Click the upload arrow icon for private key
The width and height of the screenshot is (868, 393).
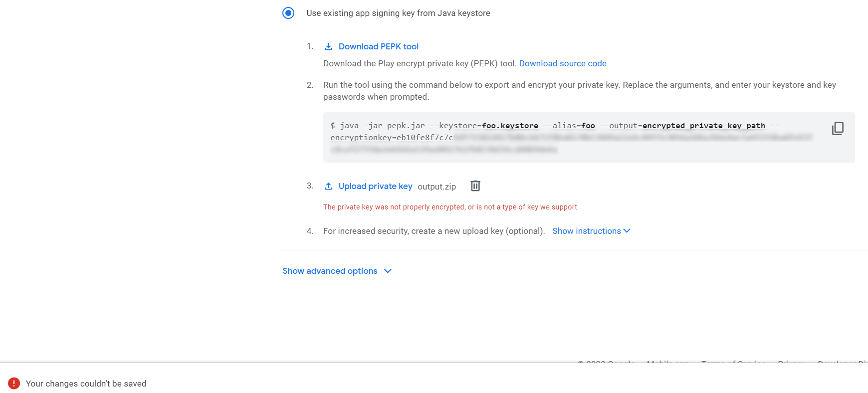tap(328, 186)
